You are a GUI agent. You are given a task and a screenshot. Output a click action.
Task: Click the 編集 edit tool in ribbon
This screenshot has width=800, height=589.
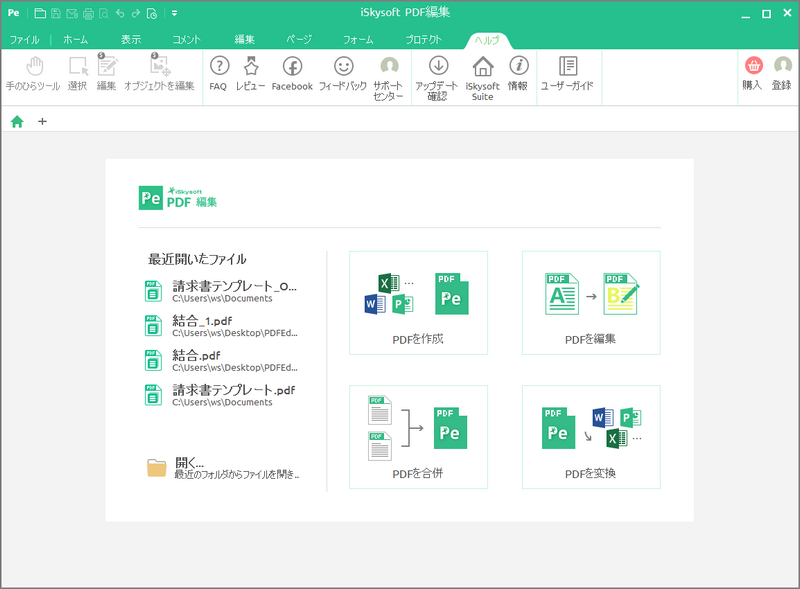tap(107, 73)
